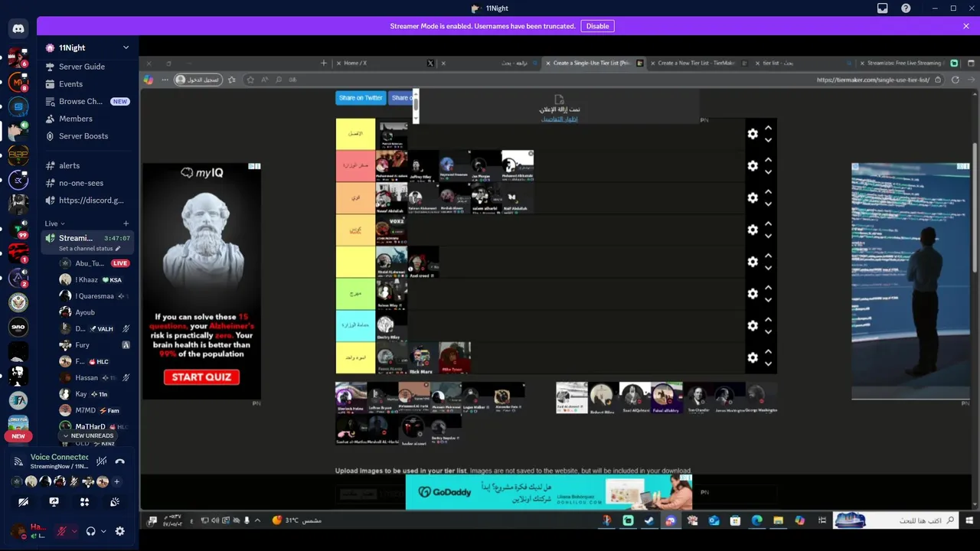Expand microphone input options arrow
Image resolution: width=980 pixels, height=551 pixels.
(73, 531)
